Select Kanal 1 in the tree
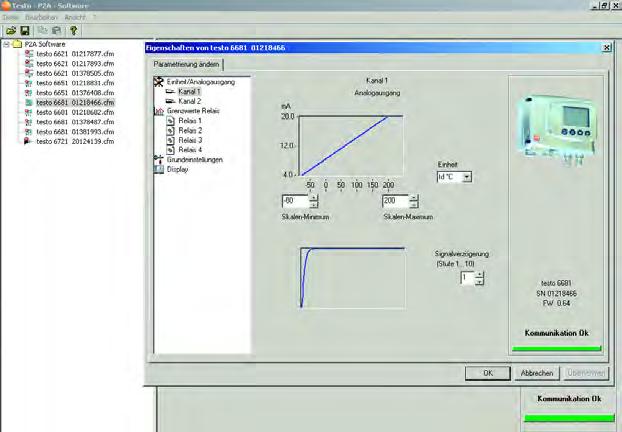This screenshot has width=622, height=432. tap(189, 92)
